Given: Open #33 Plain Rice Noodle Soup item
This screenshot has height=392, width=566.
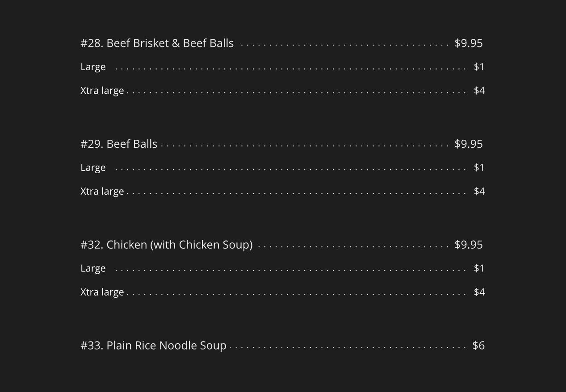Looking at the screenshot, I should (153, 346).
